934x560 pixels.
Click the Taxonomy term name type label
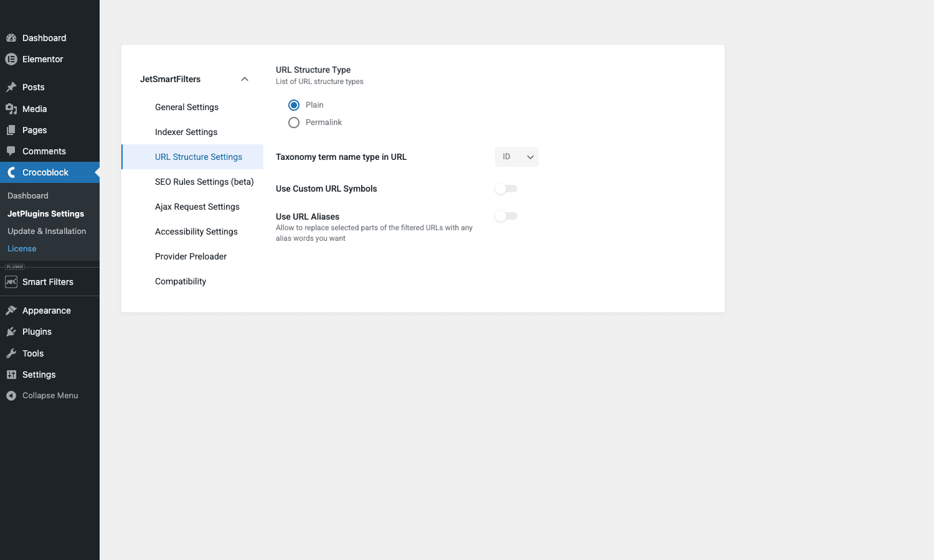pos(341,157)
